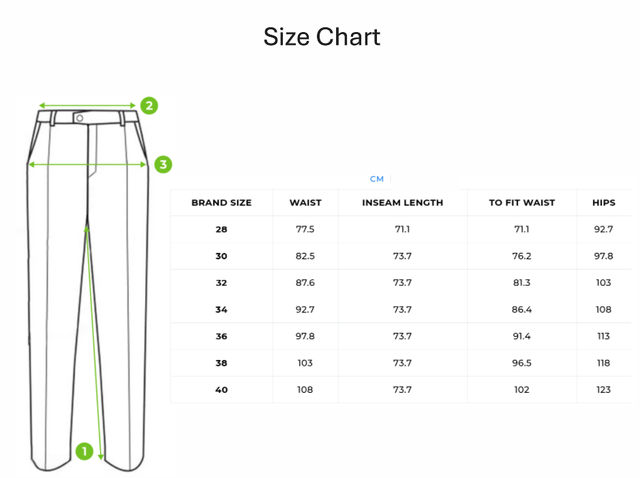Viewport: 640px width, 478px height.
Task: Click the green number 1 inseam marker
Action: pos(85,451)
